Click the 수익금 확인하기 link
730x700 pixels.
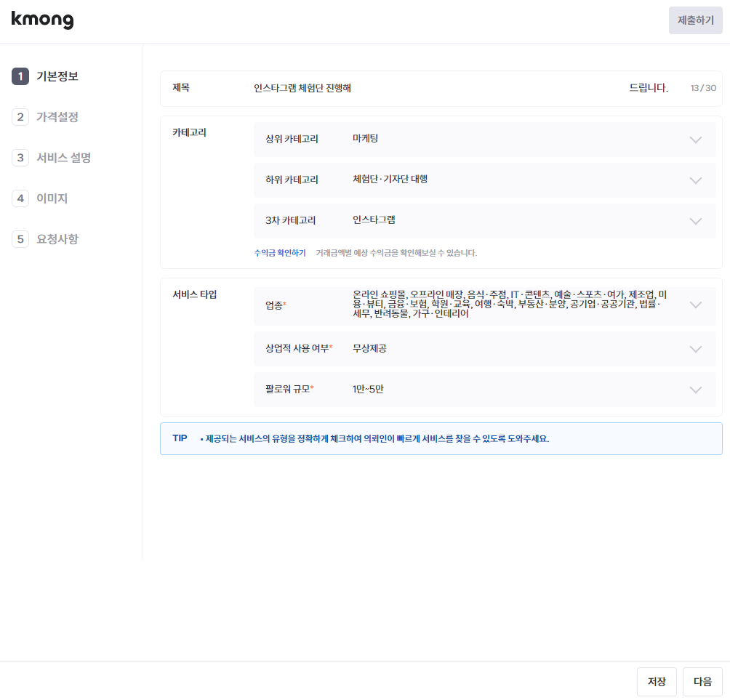pos(280,253)
